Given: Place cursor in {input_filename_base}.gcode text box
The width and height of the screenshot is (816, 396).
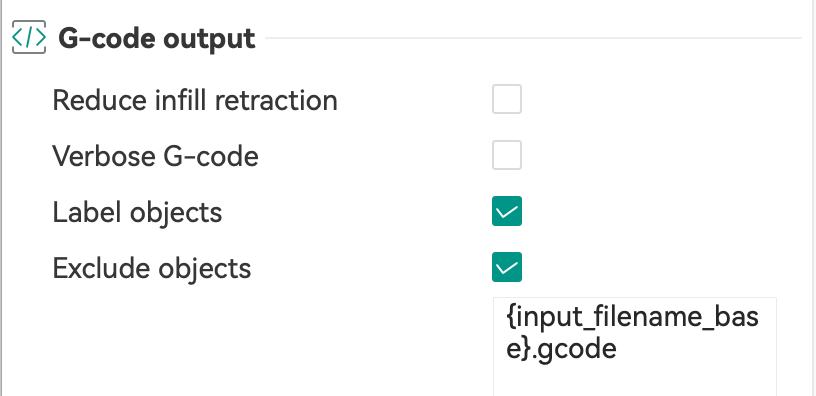Looking at the screenshot, I should [635, 347].
